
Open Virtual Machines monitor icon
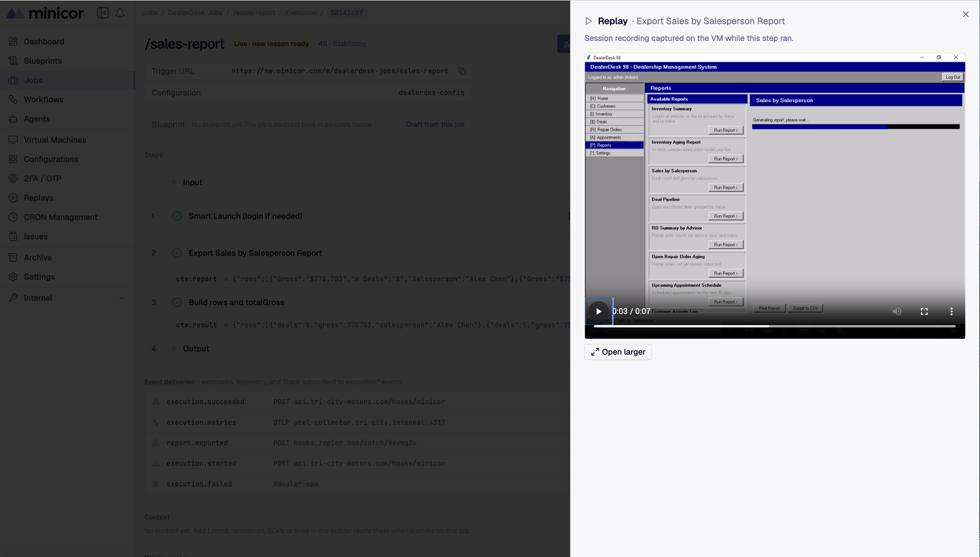point(13,140)
